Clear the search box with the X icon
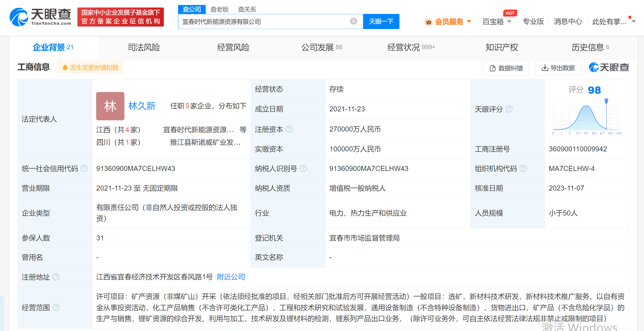This screenshot has width=644, height=331. [x=354, y=21]
